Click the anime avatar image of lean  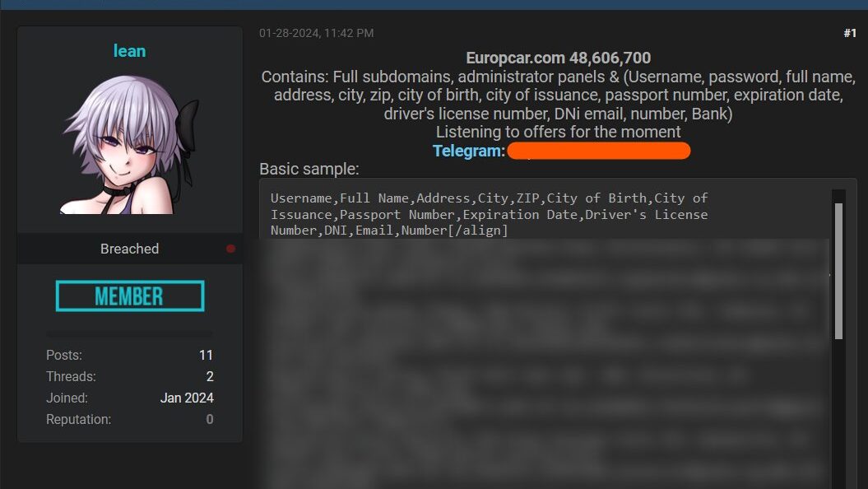[x=131, y=145]
